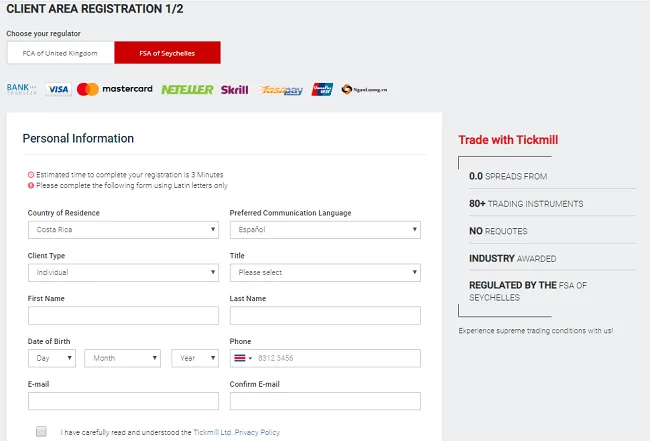650x441 pixels.
Task: Open the Day of birth dropdown
Action: click(x=52, y=358)
